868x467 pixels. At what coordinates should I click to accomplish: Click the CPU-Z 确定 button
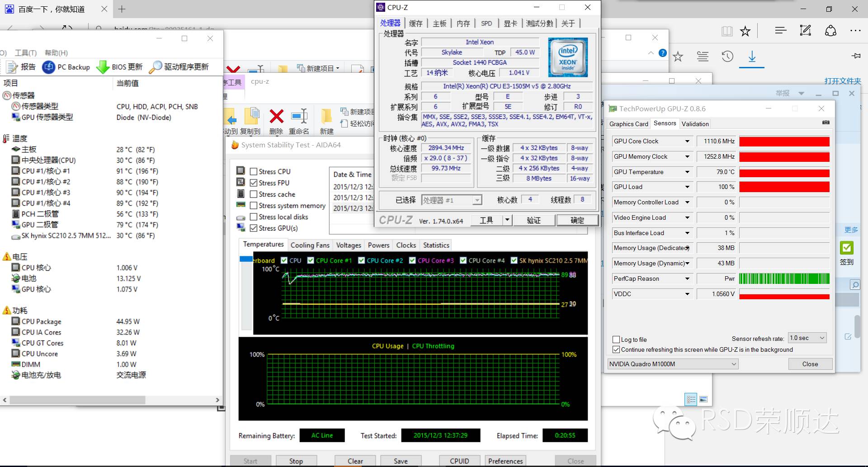(577, 220)
